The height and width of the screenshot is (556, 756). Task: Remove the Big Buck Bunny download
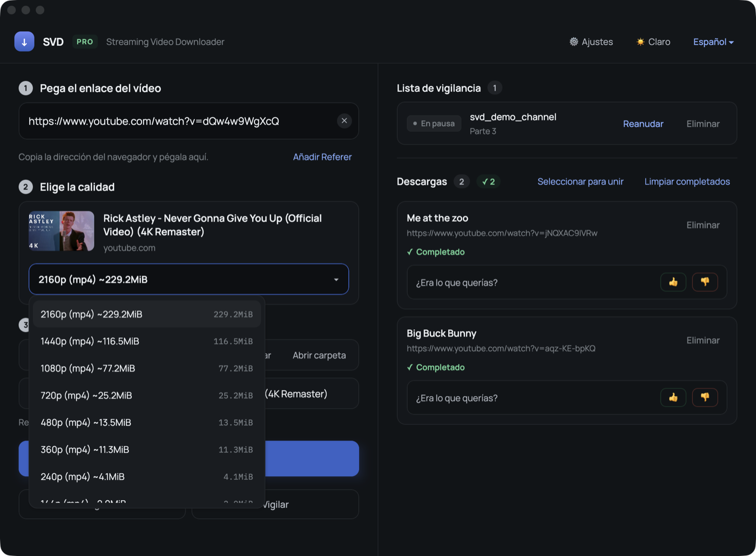tap(703, 341)
